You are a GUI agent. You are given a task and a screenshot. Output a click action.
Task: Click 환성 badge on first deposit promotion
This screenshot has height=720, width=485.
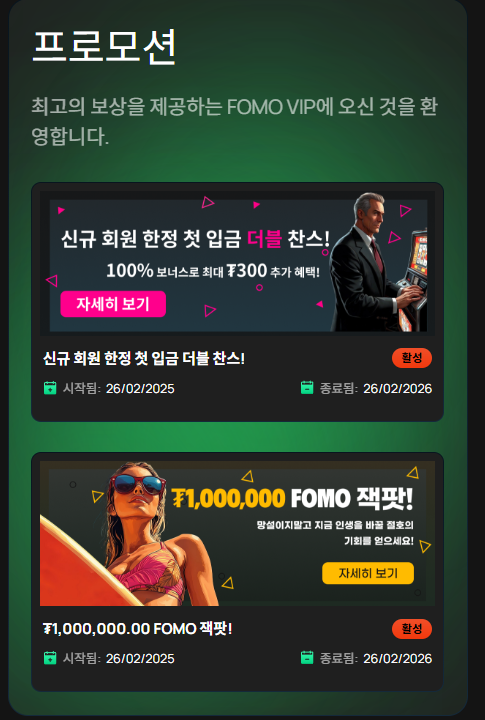point(412,358)
